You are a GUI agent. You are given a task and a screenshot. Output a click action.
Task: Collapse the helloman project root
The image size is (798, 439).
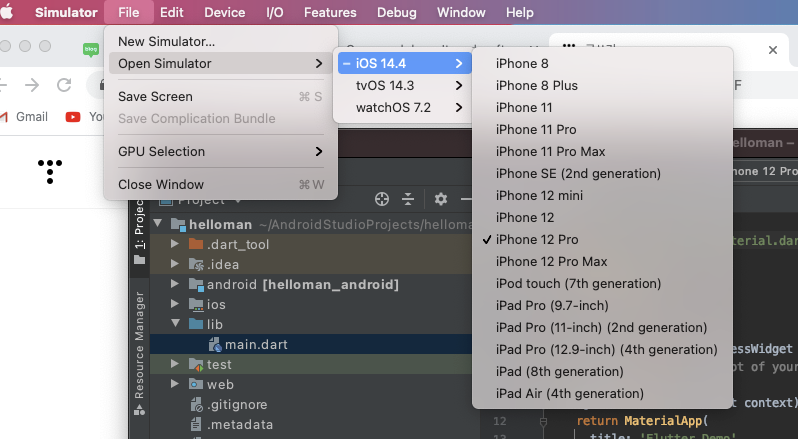point(158,223)
